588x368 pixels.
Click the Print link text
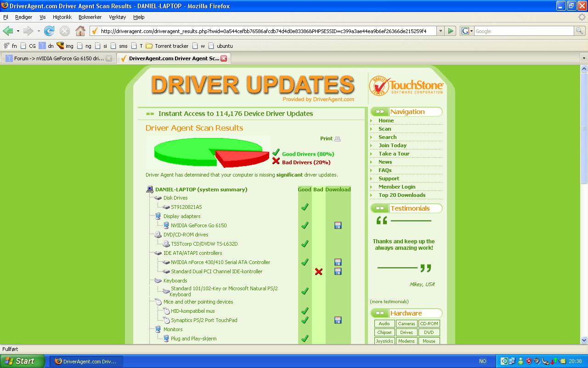pos(326,138)
